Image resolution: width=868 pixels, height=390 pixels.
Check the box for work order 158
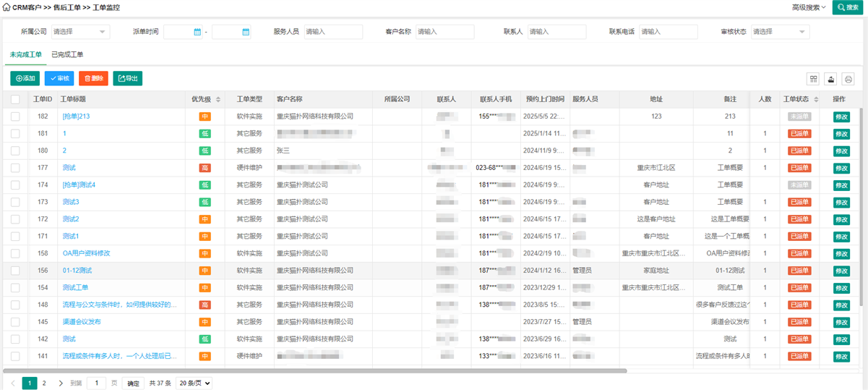point(15,253)
